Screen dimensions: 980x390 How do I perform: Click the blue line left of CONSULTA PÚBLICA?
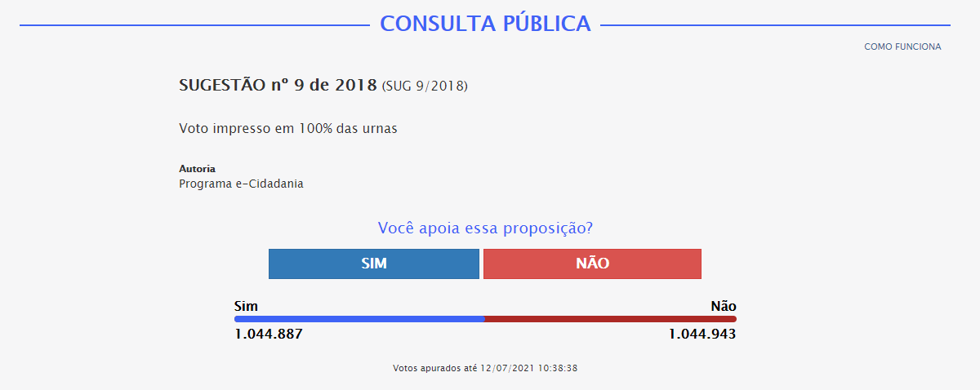click(x=195, y=25)
